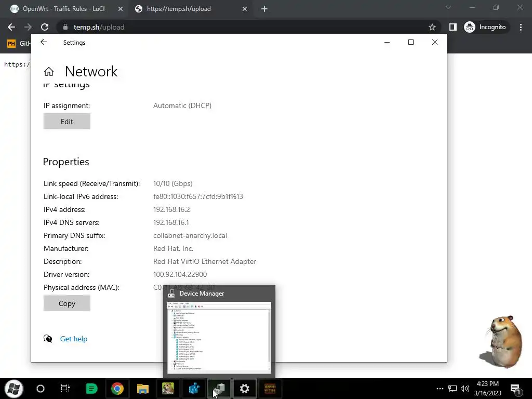The height and width of the screenshot is (399, 532).
Task: Open File Explorer from the taskbar
Action: [143, 389]
